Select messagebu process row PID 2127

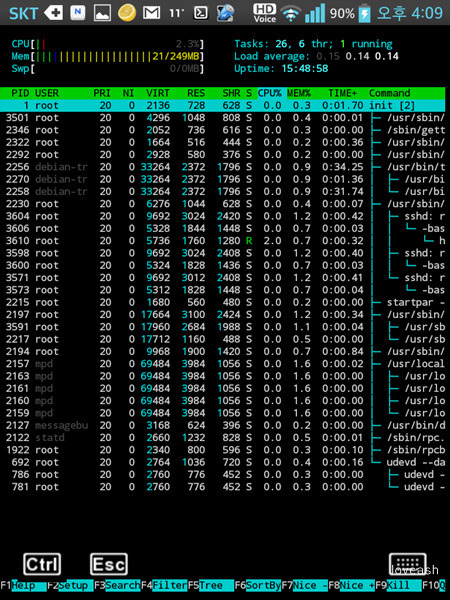[223, 425]
